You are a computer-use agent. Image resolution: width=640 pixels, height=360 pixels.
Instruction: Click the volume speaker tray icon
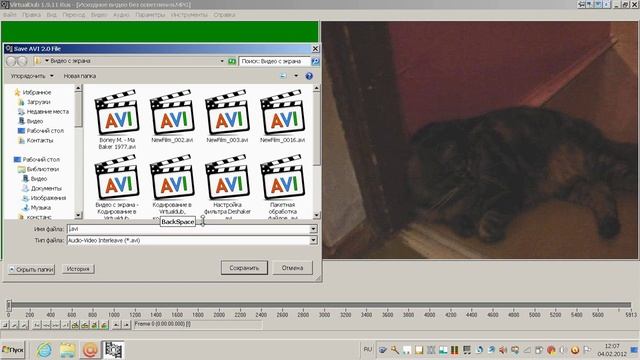click(x=503, y=350)
